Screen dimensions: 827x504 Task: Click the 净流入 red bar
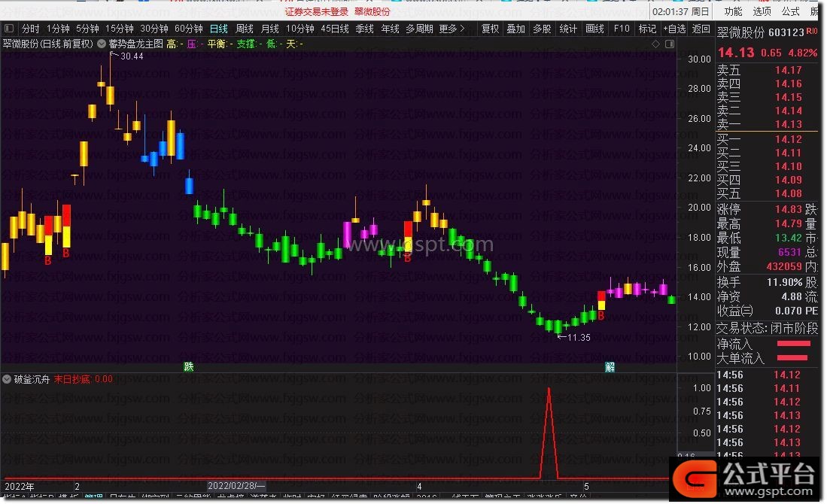(x=793, y=344)
